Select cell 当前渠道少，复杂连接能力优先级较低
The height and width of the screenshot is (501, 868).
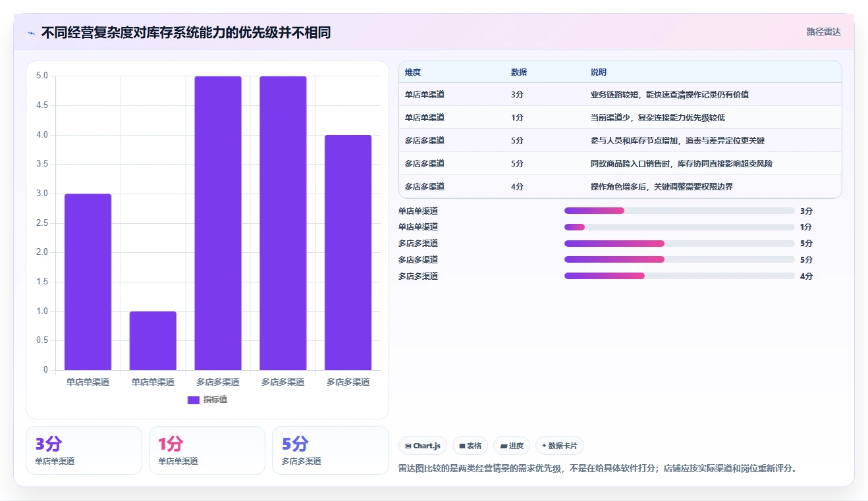pos(658,118)
